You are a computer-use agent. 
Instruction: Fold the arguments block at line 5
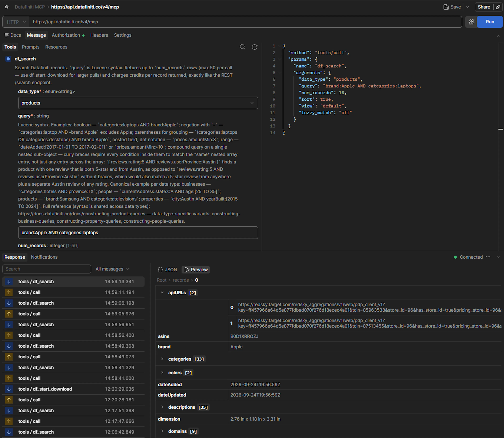280,73
